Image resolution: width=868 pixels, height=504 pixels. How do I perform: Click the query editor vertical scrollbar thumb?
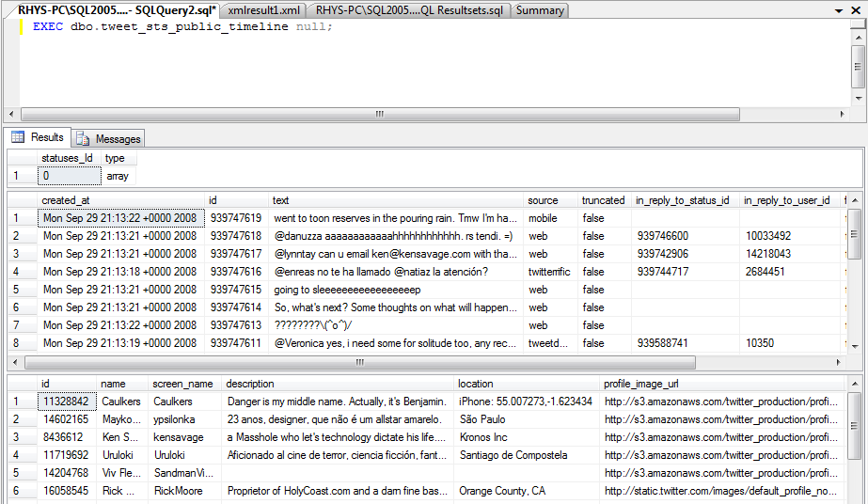[x=859, y=67]
